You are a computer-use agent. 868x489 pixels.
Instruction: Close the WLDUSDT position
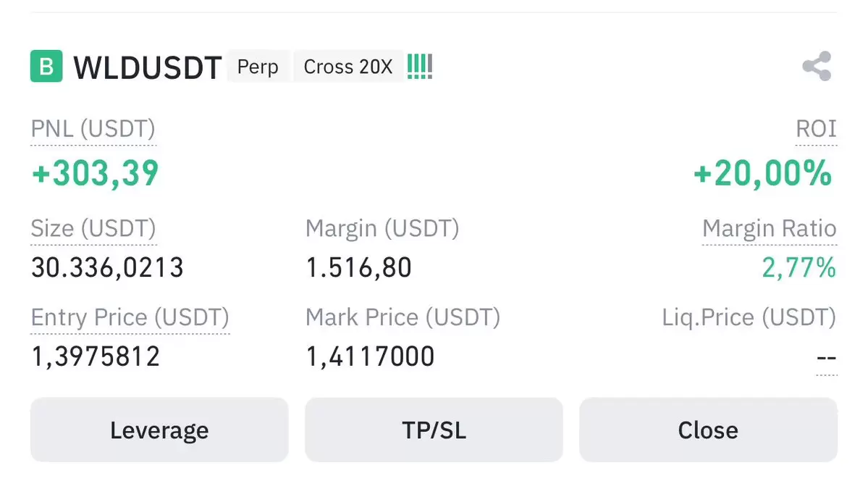pos(709,430)
